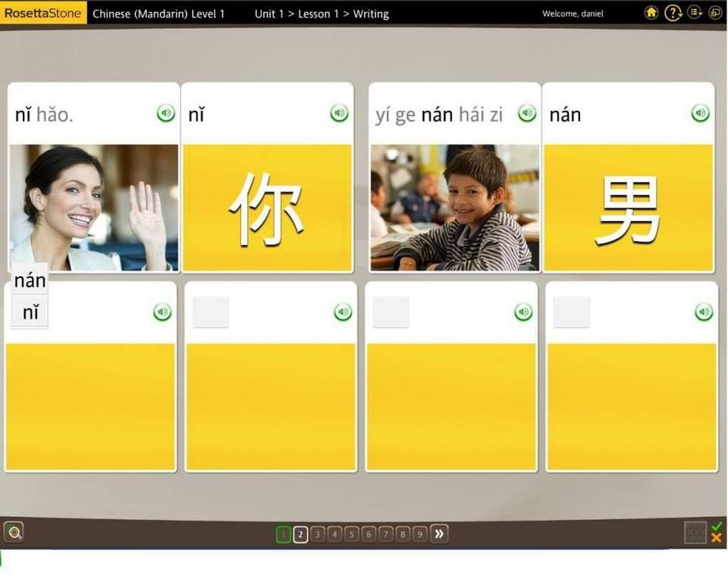Play pronunciation on the "nǐ" card

click(338, 112)
